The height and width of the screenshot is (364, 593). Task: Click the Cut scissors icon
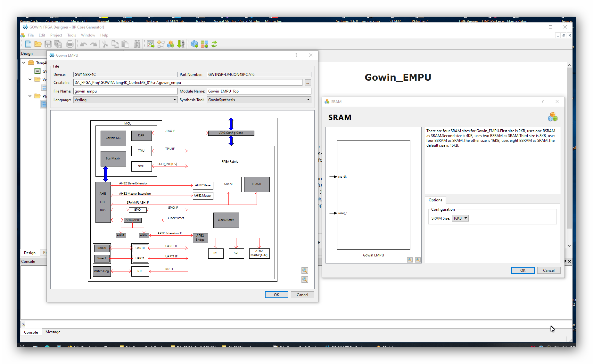[105, 44]
